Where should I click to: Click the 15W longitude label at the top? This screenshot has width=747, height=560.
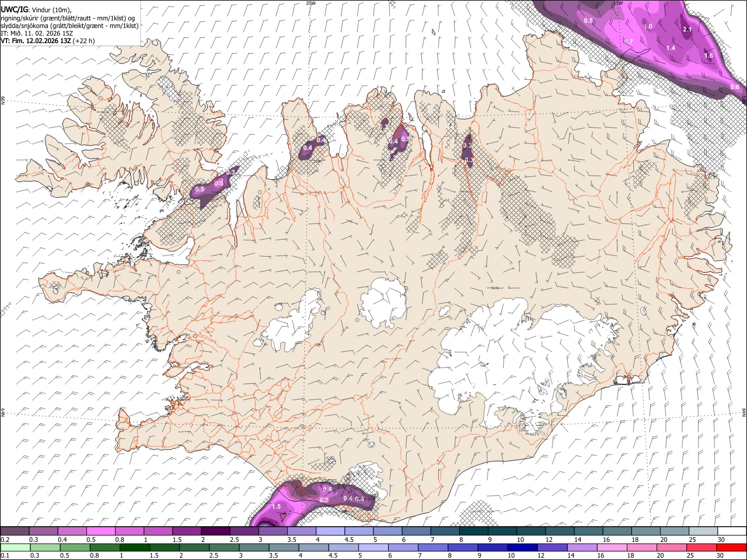click(x=619, y=3)
